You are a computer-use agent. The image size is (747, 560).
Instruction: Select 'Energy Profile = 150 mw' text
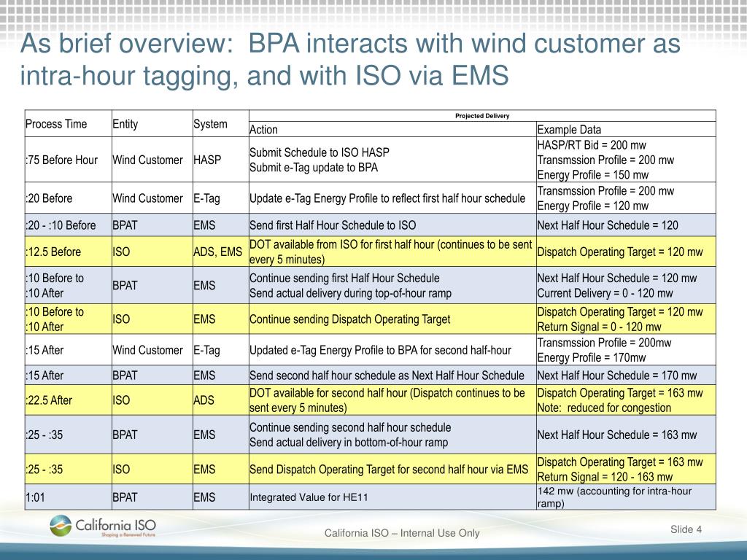pos(592,175)
